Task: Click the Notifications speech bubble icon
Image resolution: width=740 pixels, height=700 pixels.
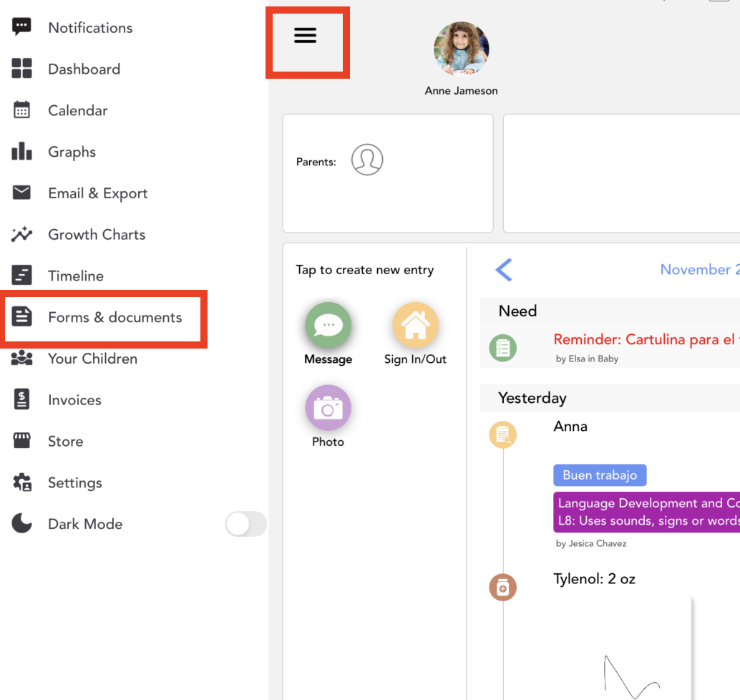Action: tap(21, 27)
